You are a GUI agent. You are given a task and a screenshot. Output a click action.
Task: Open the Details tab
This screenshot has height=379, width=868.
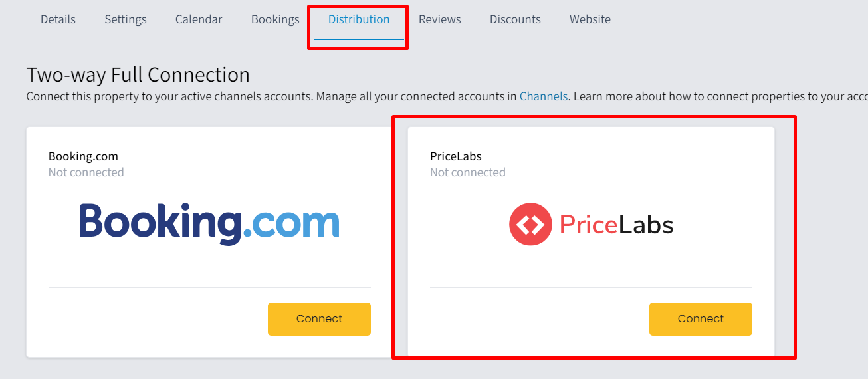click(58, 19)
